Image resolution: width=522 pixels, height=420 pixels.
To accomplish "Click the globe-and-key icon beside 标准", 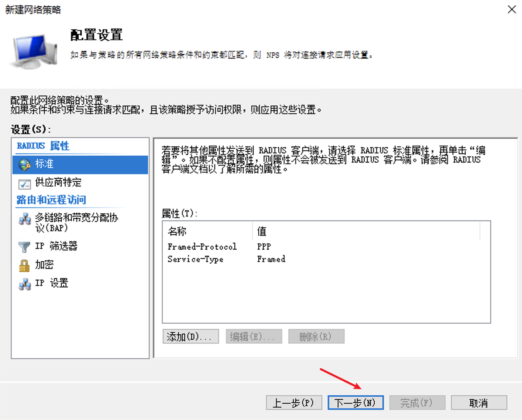I will coord(24,164).
